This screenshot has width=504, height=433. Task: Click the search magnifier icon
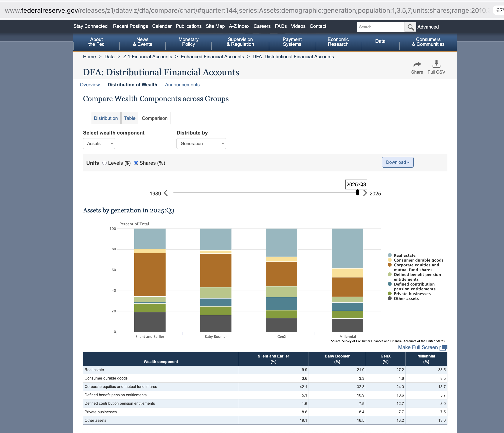pos(410,27)
